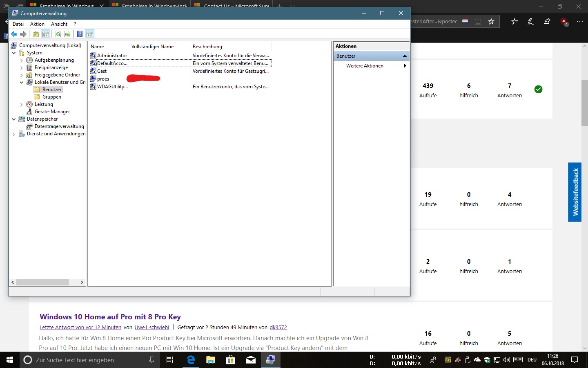Select the WDAGUtility... user account
The width and height of the screenshot is (588, 368).
[112, 87]
